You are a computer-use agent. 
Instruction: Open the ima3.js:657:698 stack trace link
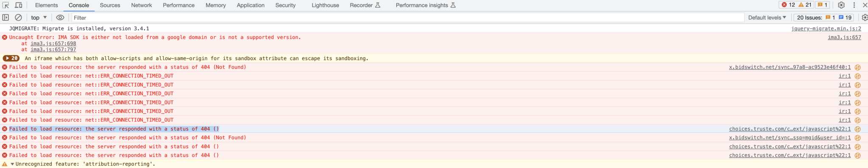[x=53, y=44]
